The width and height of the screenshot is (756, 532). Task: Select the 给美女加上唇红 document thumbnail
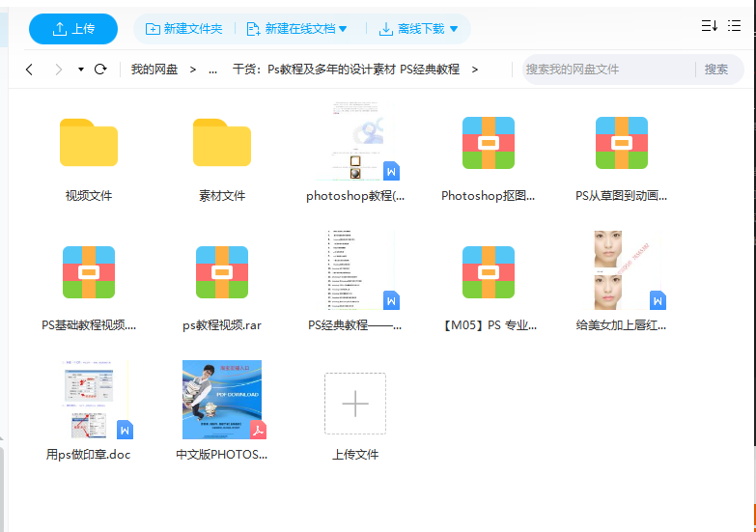click(627, 270)
